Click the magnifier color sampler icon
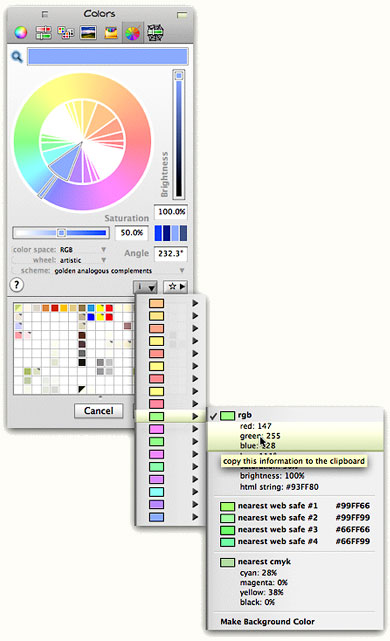The width and height of the screenshot is (390, 641). (17, 56)
